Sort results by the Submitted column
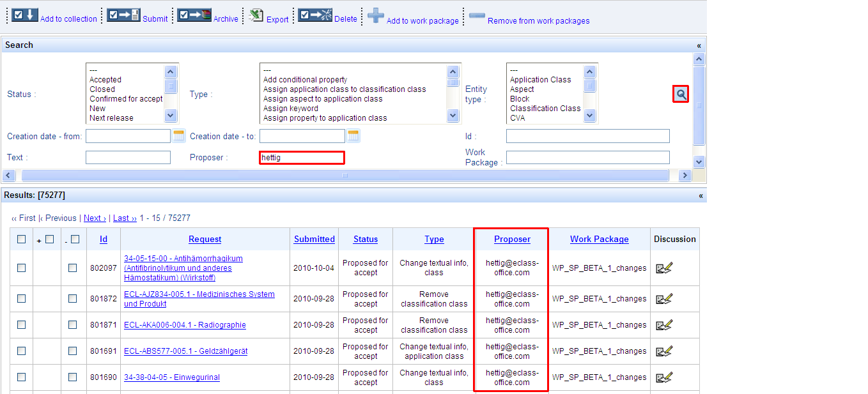 pyautogui.click(x=314, y=239)
